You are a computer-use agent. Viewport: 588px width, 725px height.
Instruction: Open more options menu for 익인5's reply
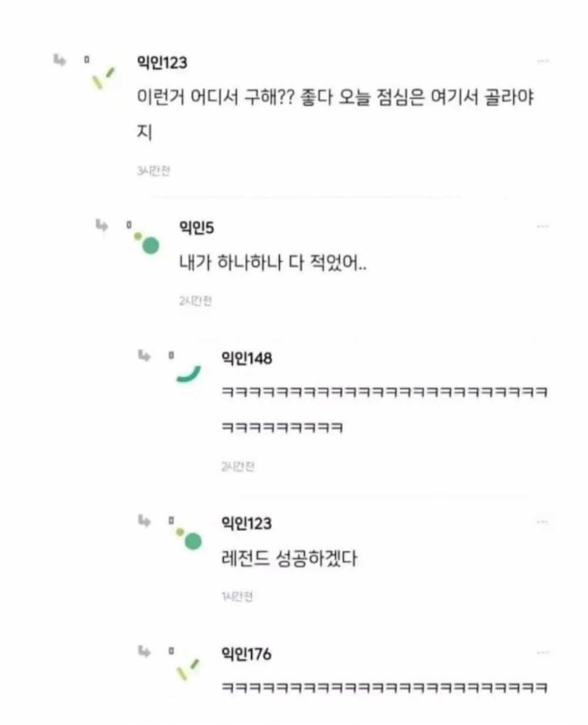(x=542, y=226)
